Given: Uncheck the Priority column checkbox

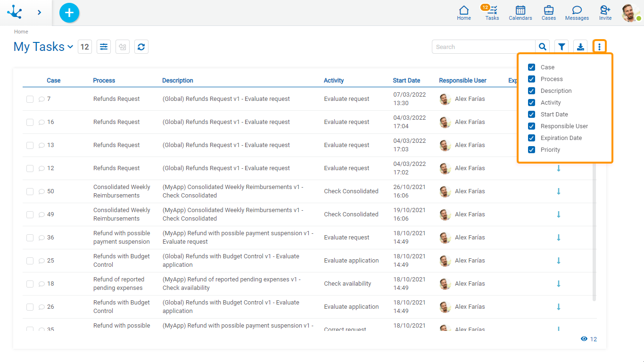Looking at the screenshot, I should point(531,150).
